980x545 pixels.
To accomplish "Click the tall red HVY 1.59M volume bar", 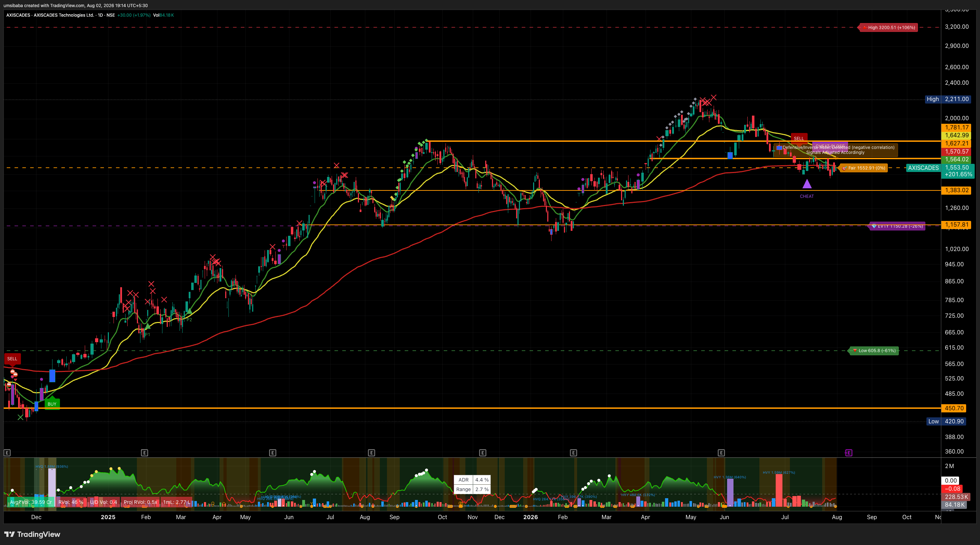I will tap(779, 490).
